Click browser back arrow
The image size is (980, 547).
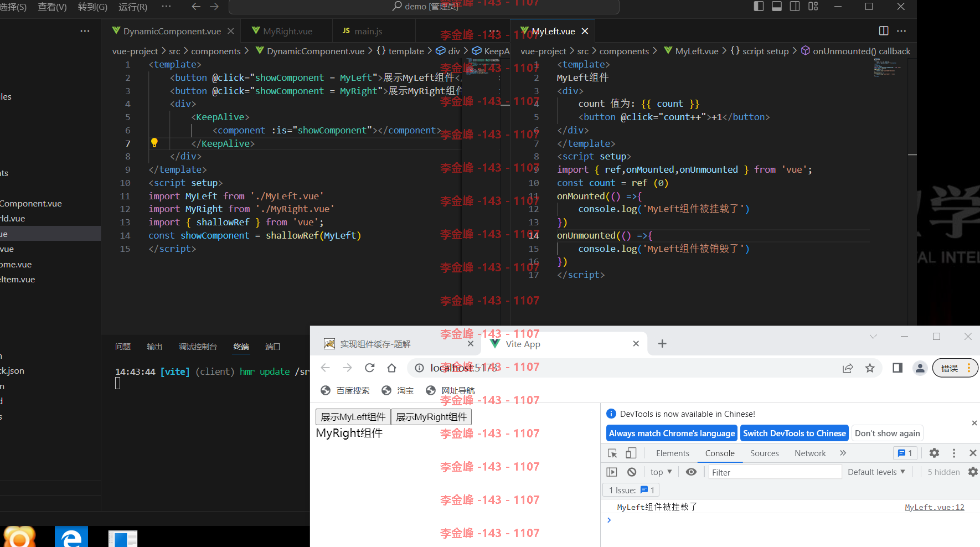tap(326, 368)
